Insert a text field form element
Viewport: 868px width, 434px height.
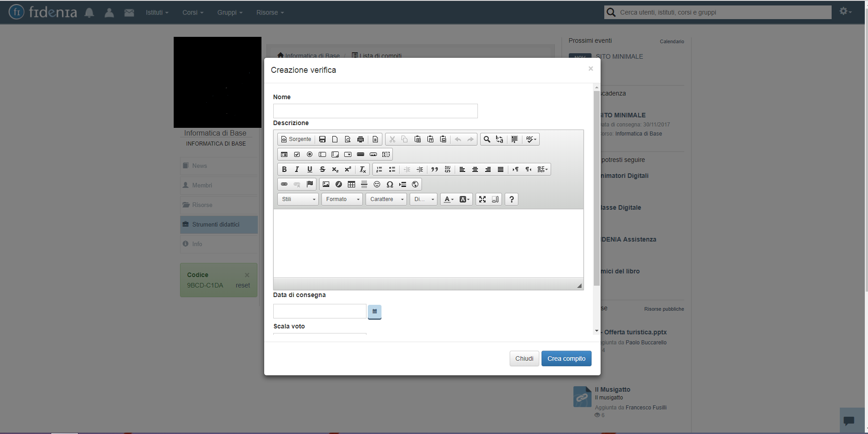point(322,154)
